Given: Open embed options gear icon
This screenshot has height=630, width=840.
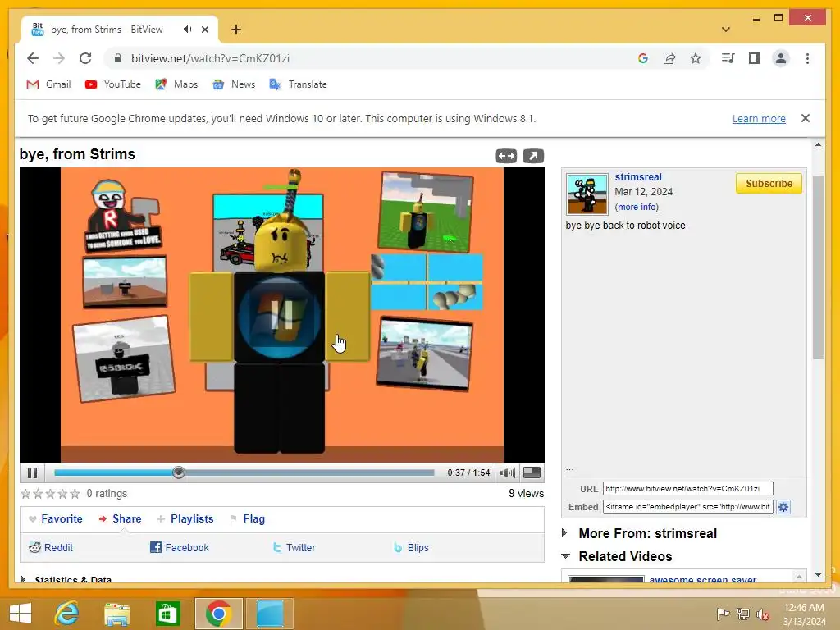Looking at the screenshot, I should 783,507.
